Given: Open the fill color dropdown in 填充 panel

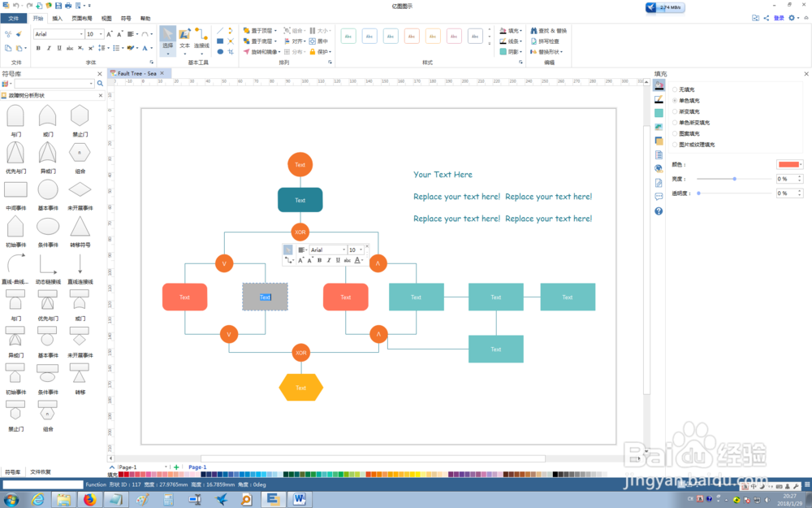Looking at the screenshot, I should click(801, 164).
